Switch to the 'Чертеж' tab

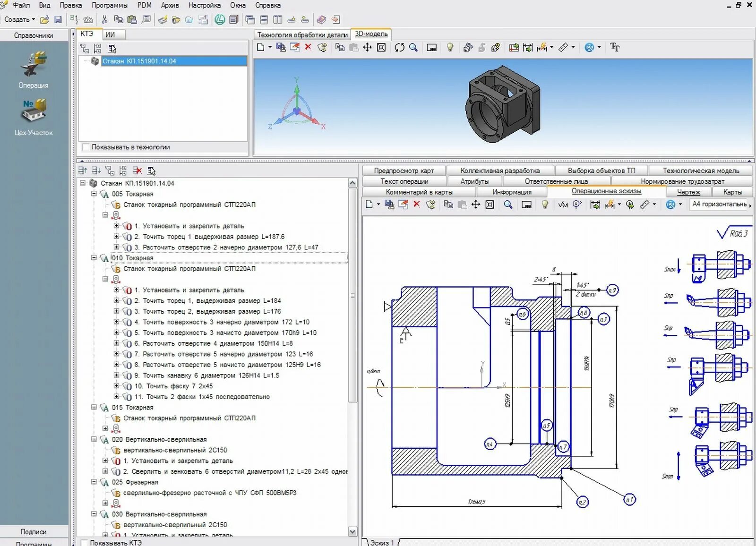[x=689, y=192]
